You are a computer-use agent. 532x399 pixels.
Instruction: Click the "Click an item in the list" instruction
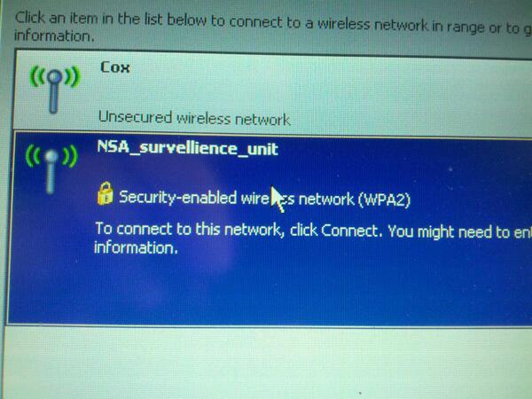[x=112, y=19]
